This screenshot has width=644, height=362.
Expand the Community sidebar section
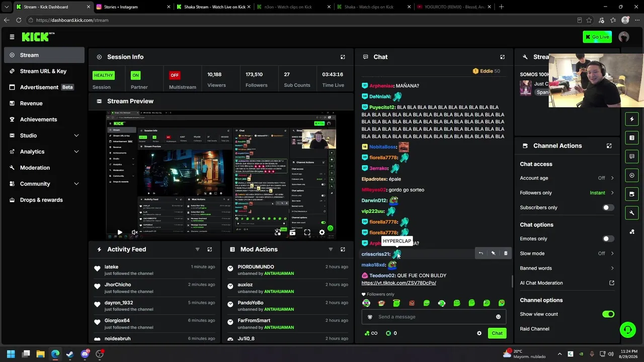tap(44, 184)
